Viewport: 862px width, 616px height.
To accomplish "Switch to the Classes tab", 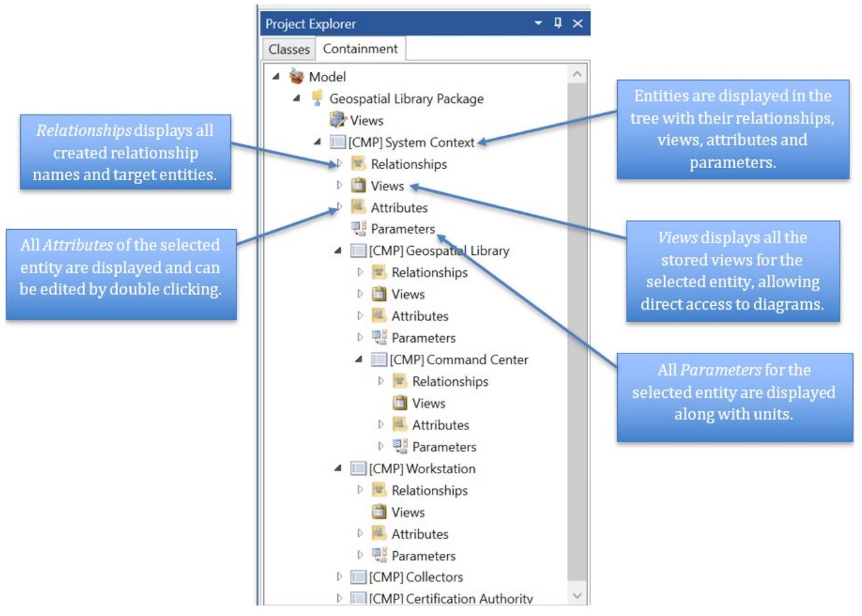I will [x=289, y=49].
